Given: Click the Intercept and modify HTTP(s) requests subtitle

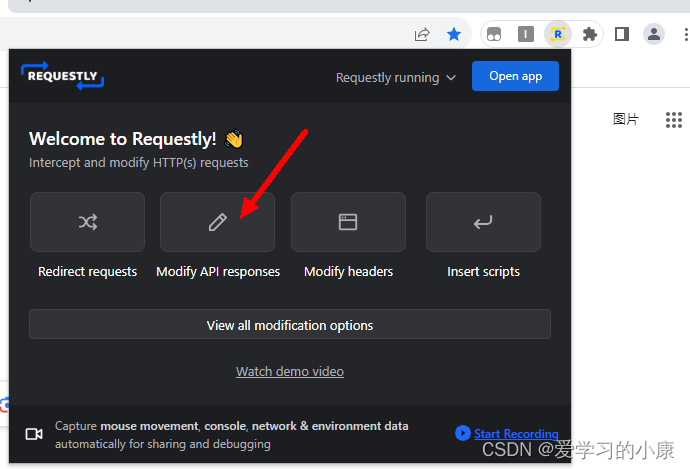Looking at the screenshot, I should (x=139, y=163).
